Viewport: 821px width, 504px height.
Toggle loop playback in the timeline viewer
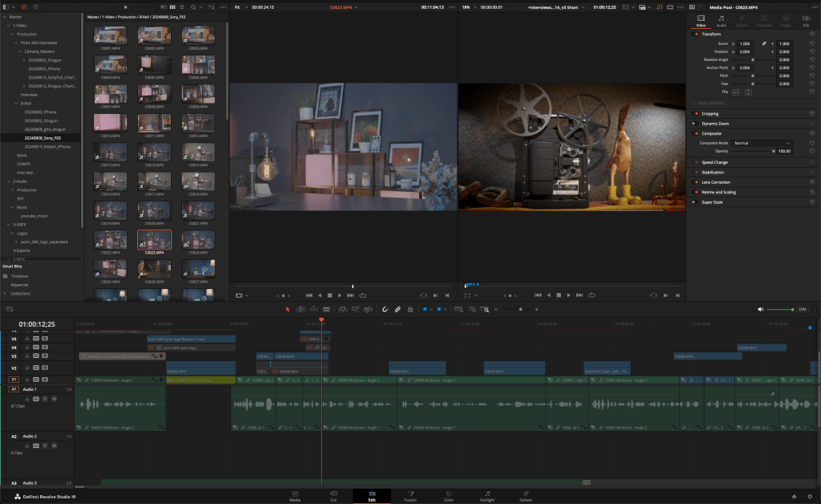click(x=593, y=295)
